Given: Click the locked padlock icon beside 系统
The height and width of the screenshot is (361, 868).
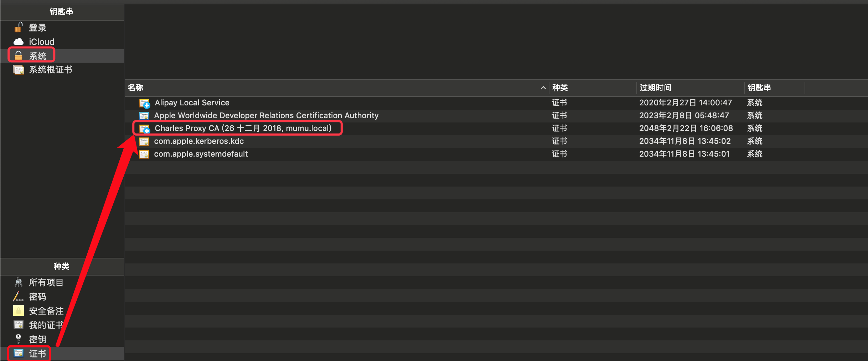Looking at the screenshot, I should click(19, 56).
